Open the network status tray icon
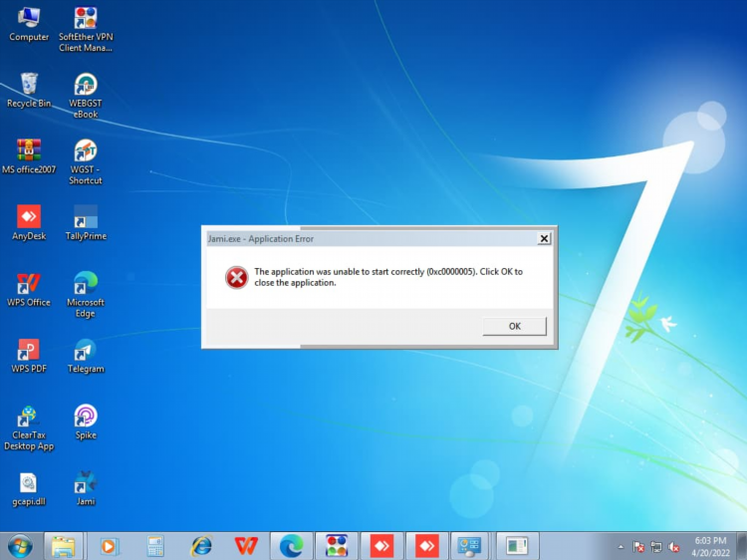 [x=656, y=547]
